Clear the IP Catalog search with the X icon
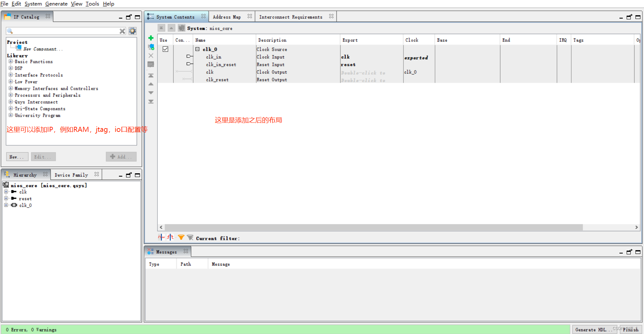Screen dimensions: 644x334 (x=122, y=31)
